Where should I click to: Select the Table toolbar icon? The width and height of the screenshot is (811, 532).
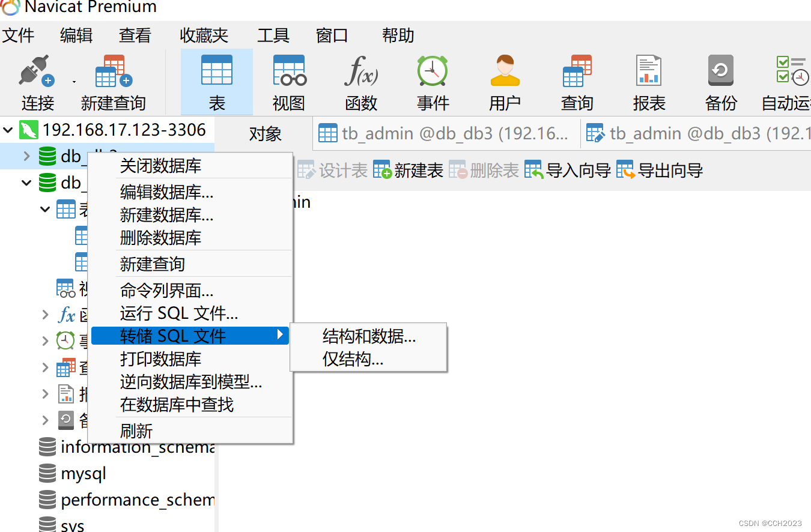[x=217, y=70]
